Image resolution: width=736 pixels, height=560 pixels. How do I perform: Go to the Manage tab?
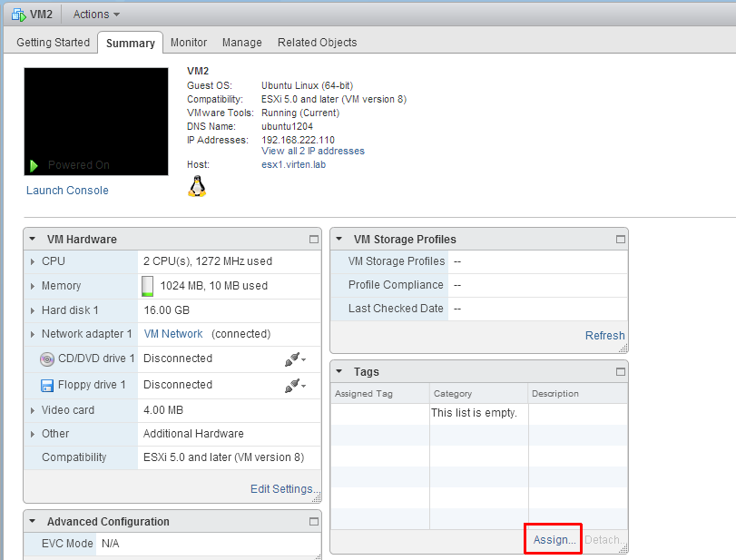click(x=242, y=43)
